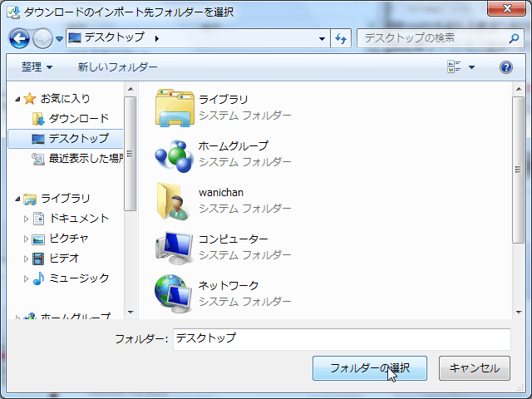The image size is (532, 399).
Task: Open ダウンロード in the navigation pane
Action: coord(78,118)
